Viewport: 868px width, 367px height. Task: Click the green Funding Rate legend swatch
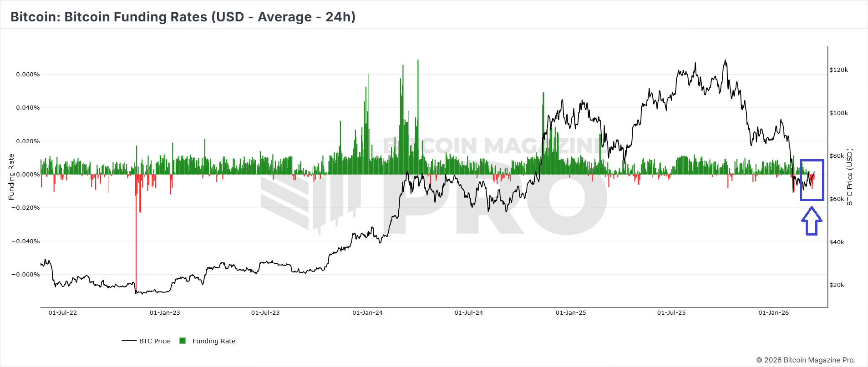pyautogui.click(x=183, y=341)
